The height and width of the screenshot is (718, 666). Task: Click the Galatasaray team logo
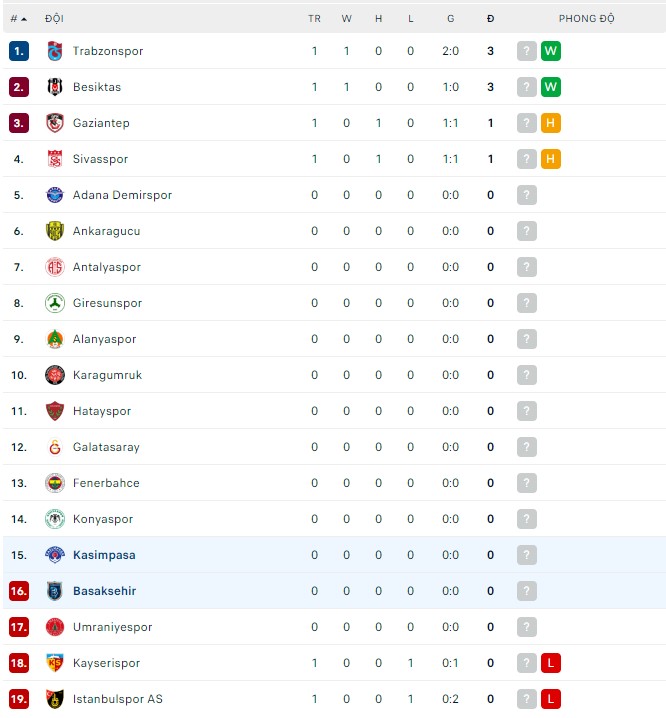54,447
